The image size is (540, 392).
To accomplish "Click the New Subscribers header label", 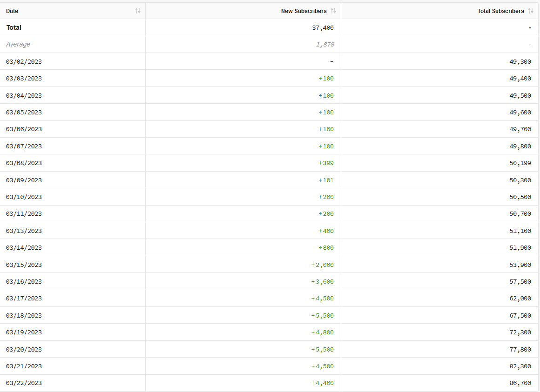I will point(304,11).
